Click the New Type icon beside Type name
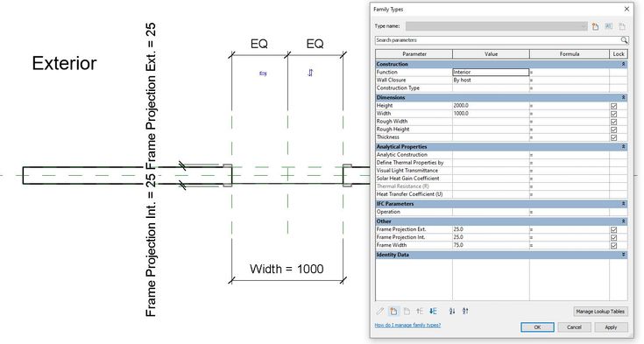The width and height of the screenshot is (644, 344). [x=595, y=26]
